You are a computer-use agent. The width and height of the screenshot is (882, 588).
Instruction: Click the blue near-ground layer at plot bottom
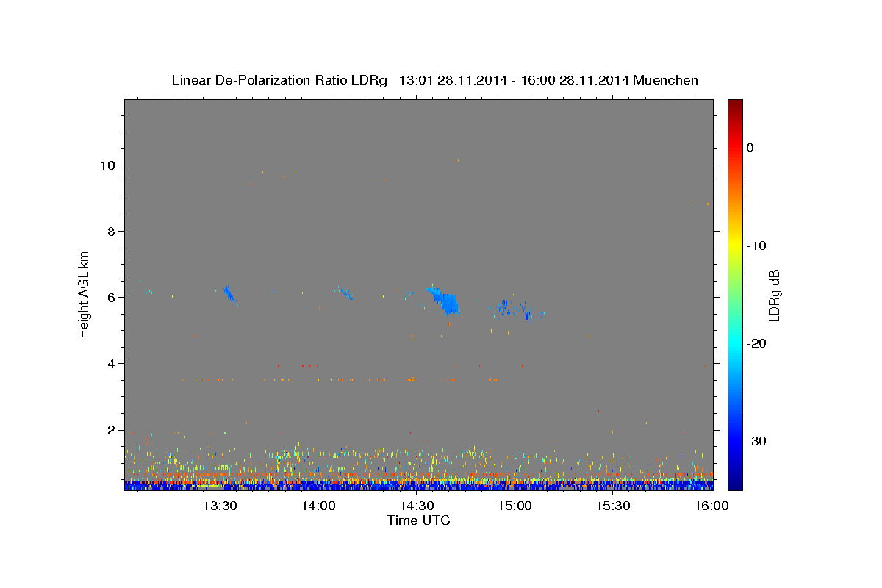click(419, 485)
